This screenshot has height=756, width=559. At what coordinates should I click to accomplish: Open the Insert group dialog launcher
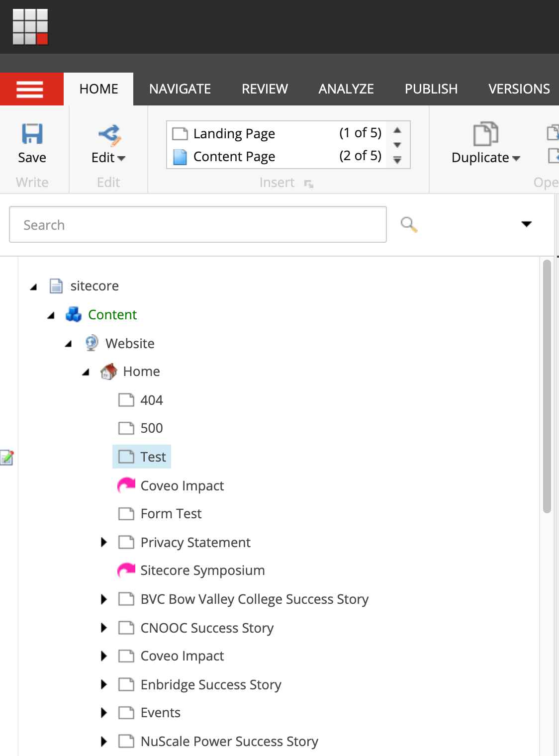tap(309, 184)
